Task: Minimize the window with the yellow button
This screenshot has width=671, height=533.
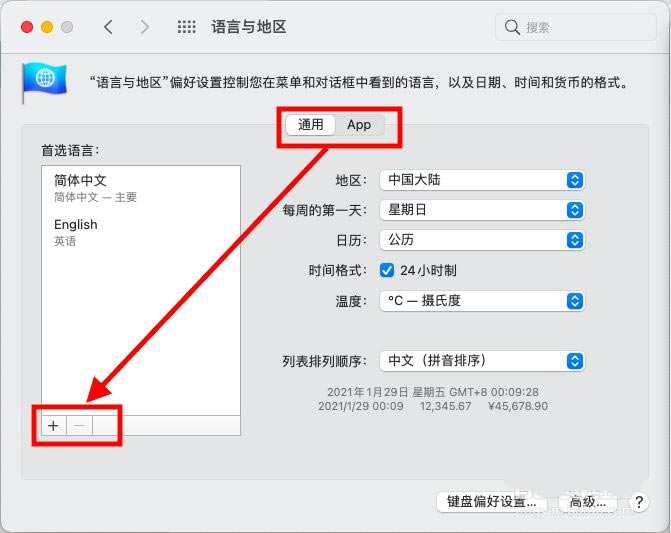Action: point(47,27)
